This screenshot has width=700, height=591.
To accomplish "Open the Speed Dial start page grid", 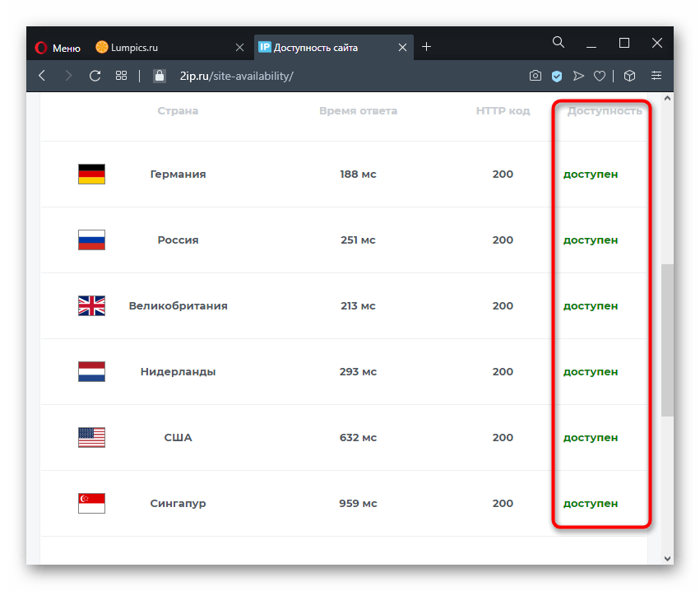I will 121,76.
